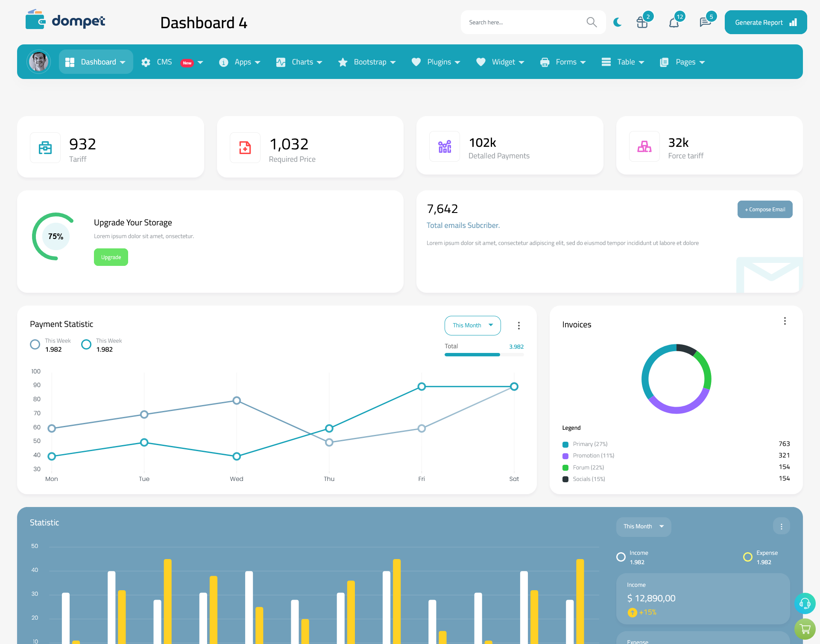The width and height of the screenshot is (820, 644).
Task: Click the dark mode moon toggle icon
Action: tap(617, 21)
